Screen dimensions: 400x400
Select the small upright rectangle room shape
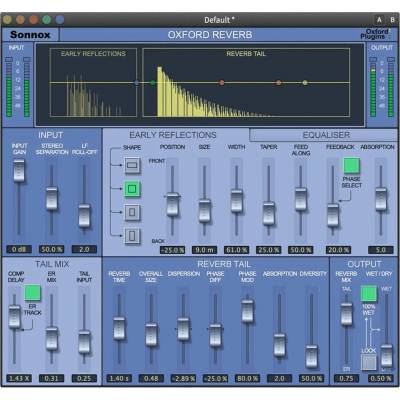(x=132, y=212)
